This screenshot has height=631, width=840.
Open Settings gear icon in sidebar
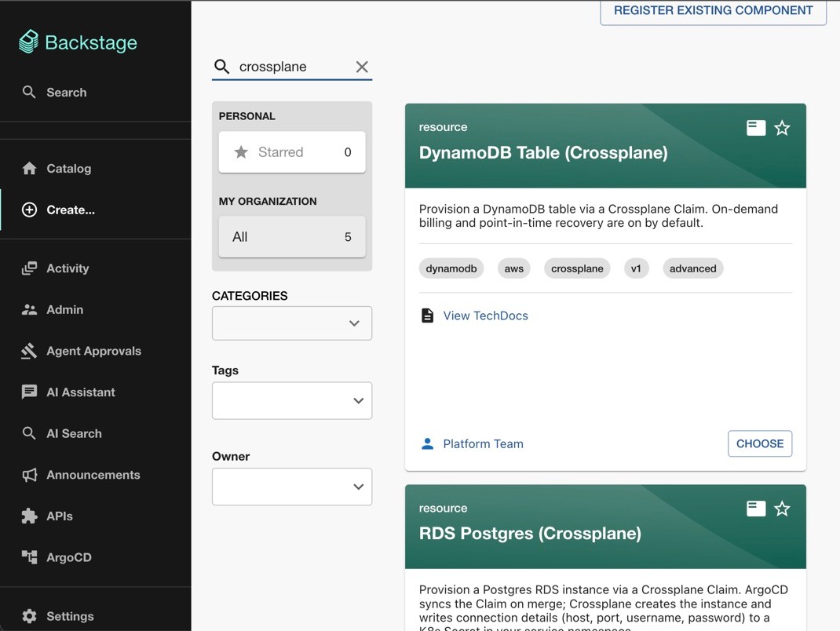[30, 616]
